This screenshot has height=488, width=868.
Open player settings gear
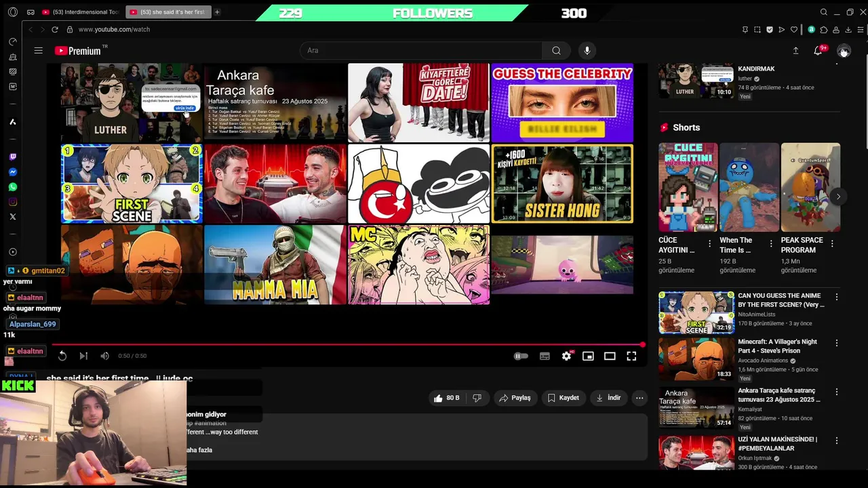(x=566, y=356)
